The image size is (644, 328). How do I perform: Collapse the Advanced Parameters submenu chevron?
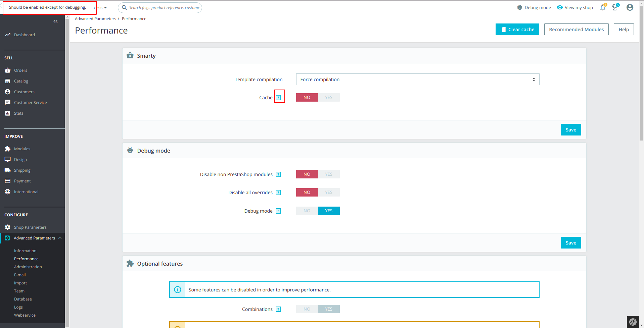(60, 238)
